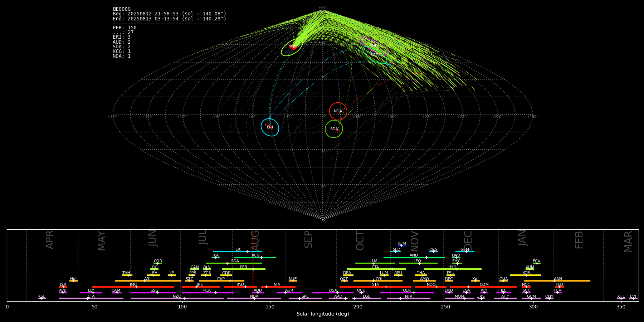This screenshot has width=644, height=322.
Task: Click the AND shower bar in the timeline
Action: pyautogui.click(x=414, y=258)
